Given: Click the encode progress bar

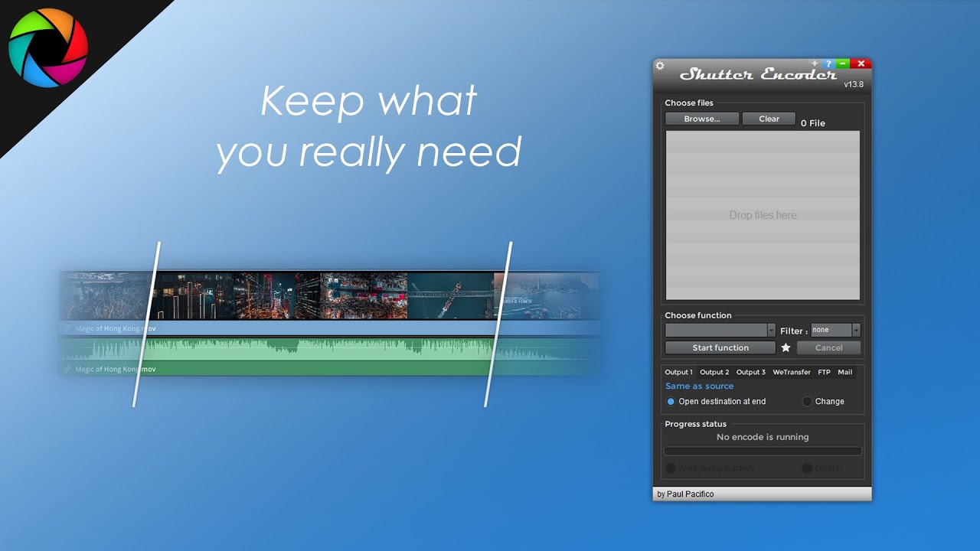Looking at the screenshot, I should (x=763, y=452).
